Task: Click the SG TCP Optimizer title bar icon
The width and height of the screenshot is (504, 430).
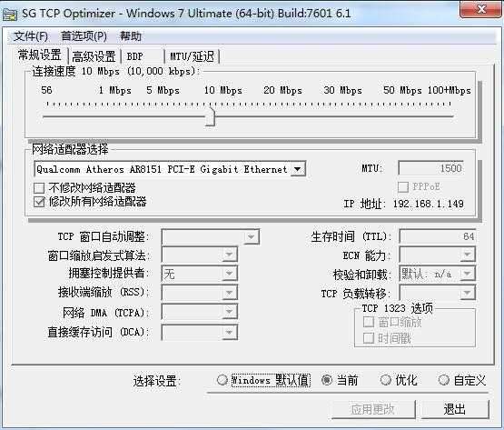Action: click(x=9, y=15)
